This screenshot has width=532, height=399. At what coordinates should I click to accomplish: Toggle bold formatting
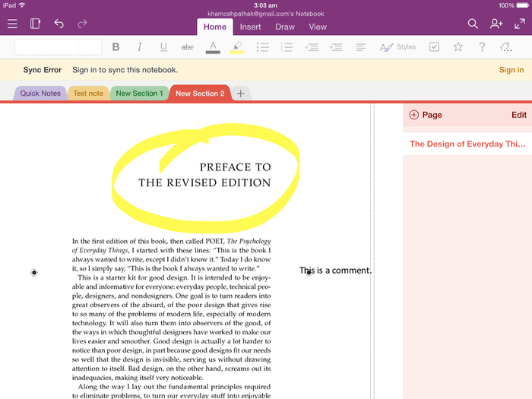tap(116, 47)
